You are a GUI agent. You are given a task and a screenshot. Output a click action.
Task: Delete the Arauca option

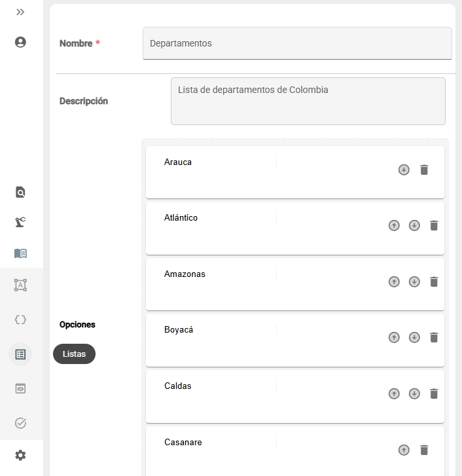(x=424, y=170)
